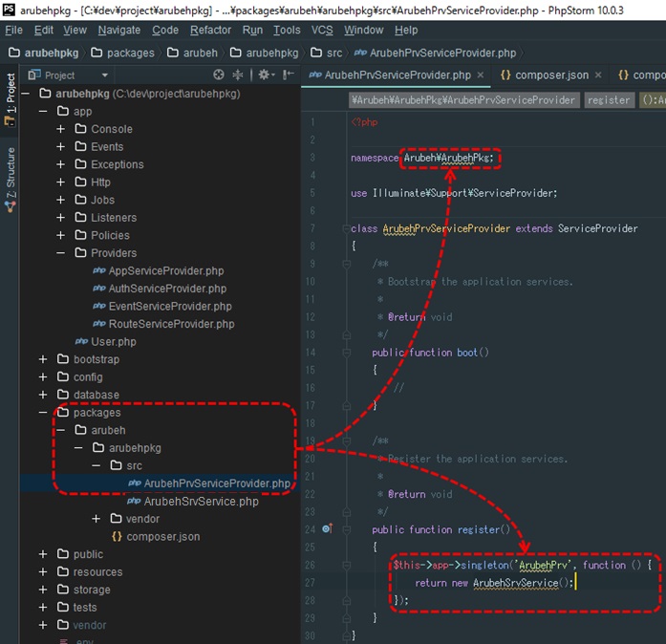Collapse the packages folder

(x=44, y=413)
